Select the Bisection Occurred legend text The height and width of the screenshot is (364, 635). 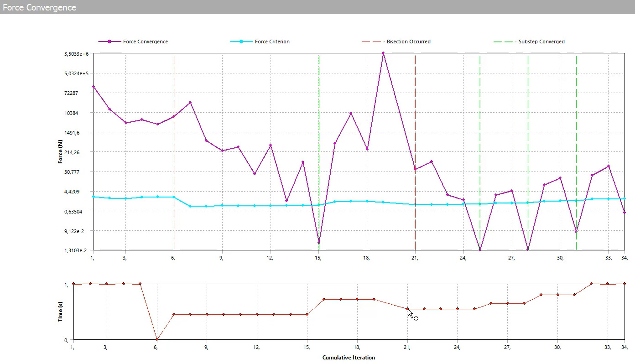(408, 42)
